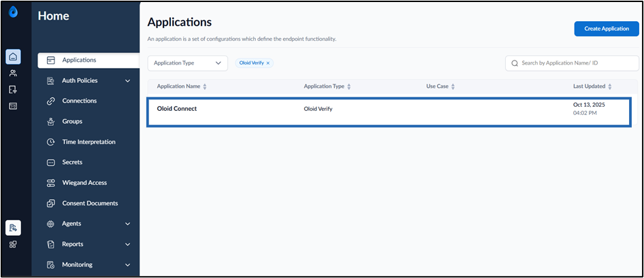This screenshot has height=278, width=644.
Task: Expand the Reports chevron
Action: (x=127, y=245)
